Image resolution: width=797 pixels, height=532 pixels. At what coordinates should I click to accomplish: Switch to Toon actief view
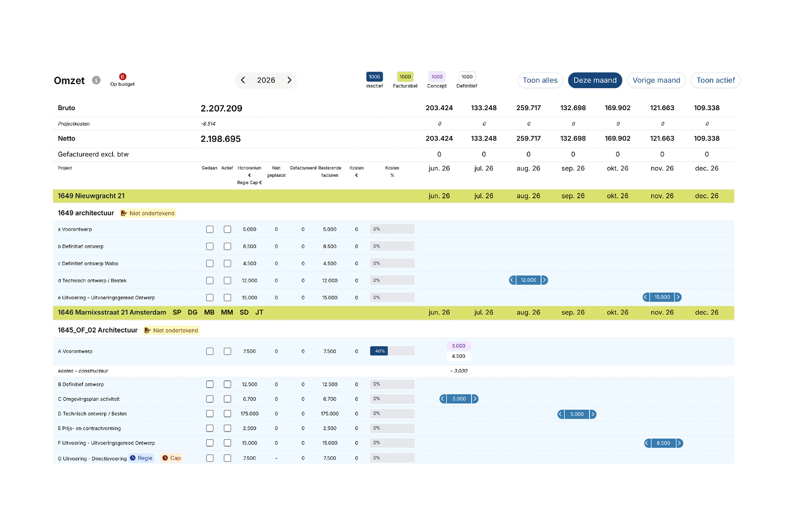click(x=716, y=80)
